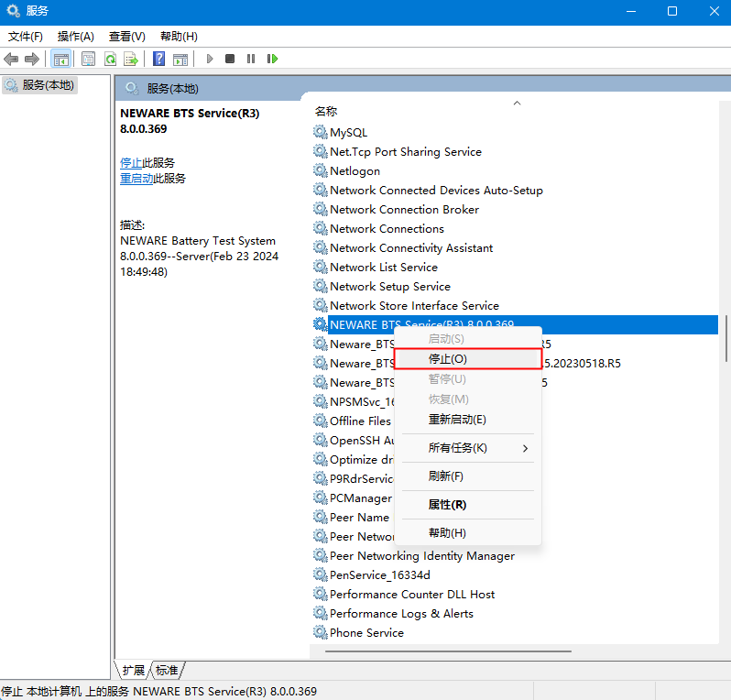This screenshot has height=700, width=731.
Task: Click gear icon beside PenService_16334d
Action: pos(321,574)
